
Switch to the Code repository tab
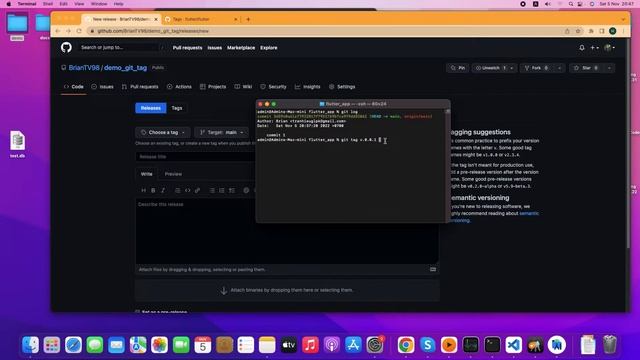(73, 87)
